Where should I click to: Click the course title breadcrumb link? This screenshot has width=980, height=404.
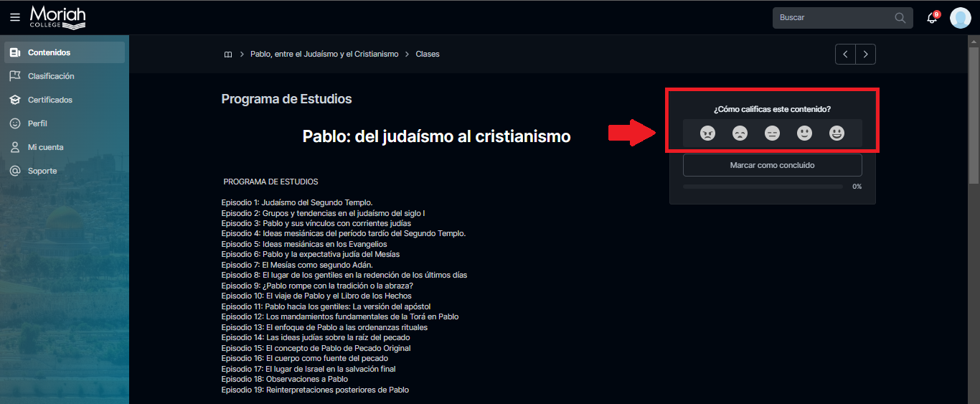[x=324, y=55]
